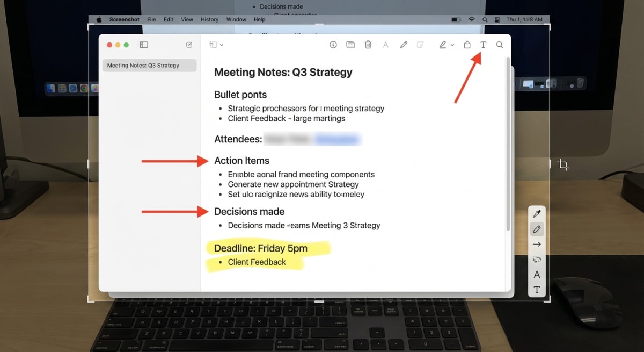Image resolution: width=644 pixels, height=352 pixels.
Task: Click the T text tool in the markup sidebar
Action: click(x=537, y=290)
